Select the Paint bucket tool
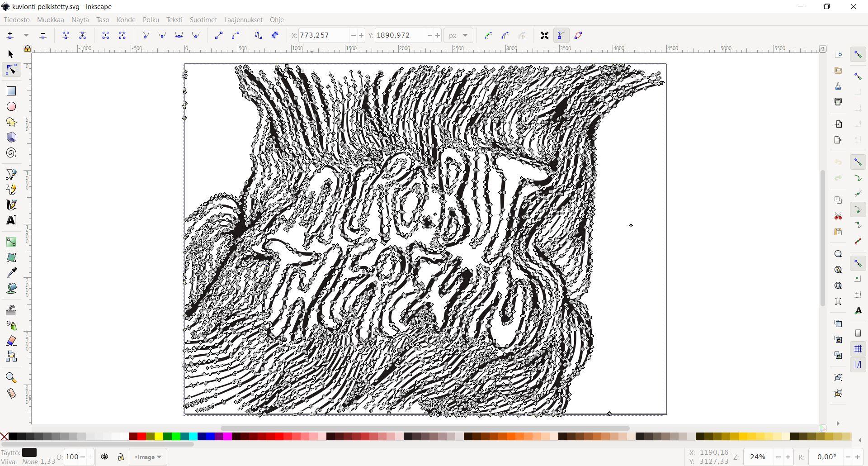The image size is (868, 466). click(x=11, y=288)
